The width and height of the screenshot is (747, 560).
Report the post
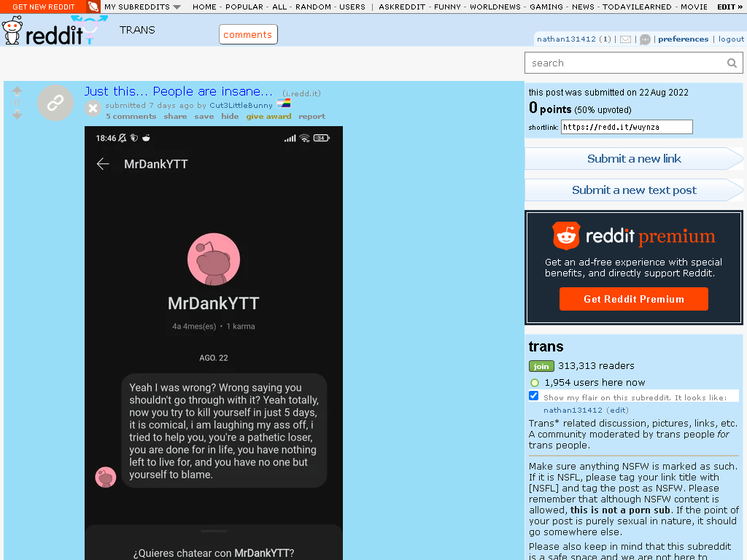(312, 116)
